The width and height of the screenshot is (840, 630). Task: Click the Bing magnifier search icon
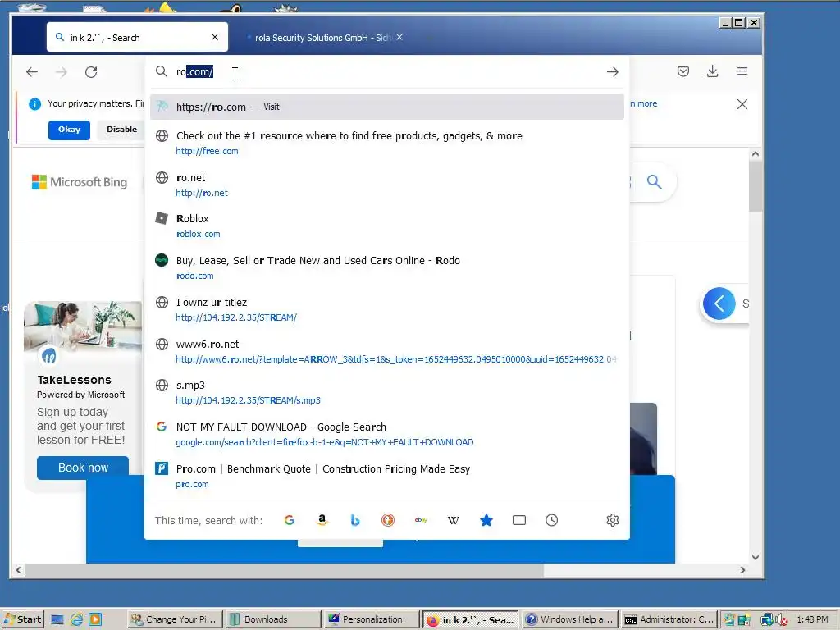pyautogui.click(x=654, y=182)
